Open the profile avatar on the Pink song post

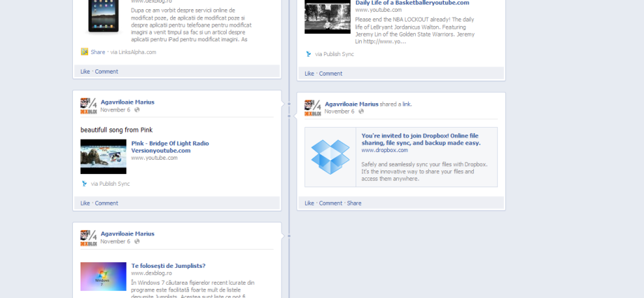(x=88, y=106)
